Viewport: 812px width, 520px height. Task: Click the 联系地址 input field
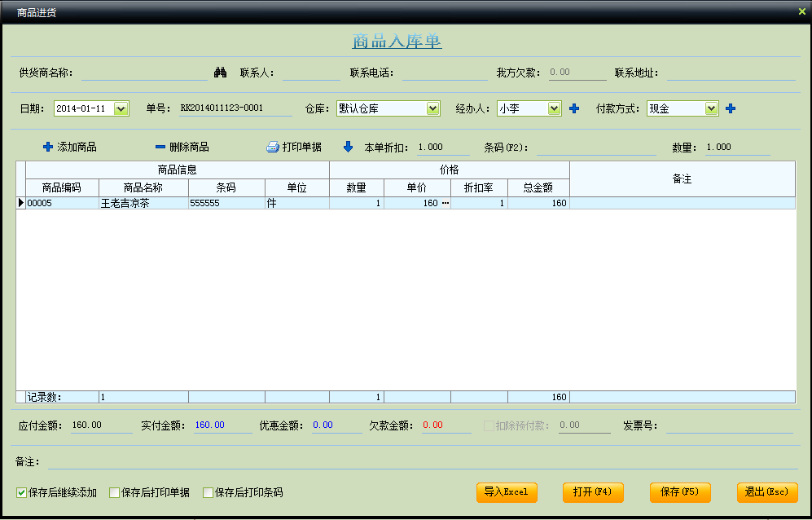pyautogui.click(x=731, y=73)
